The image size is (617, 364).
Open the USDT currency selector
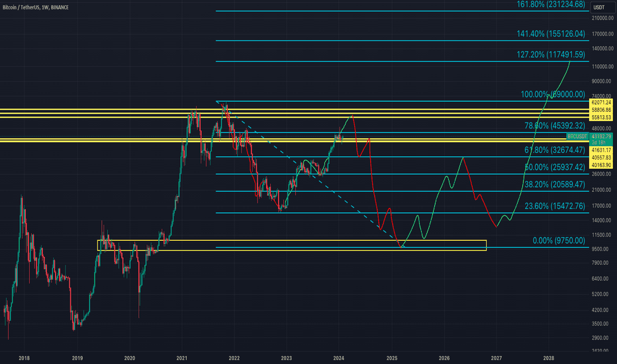(602, 7)
